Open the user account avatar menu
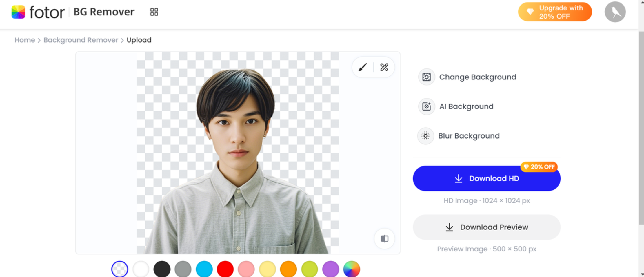This screenshot has height=277, width=644. [x=615, y=12]
